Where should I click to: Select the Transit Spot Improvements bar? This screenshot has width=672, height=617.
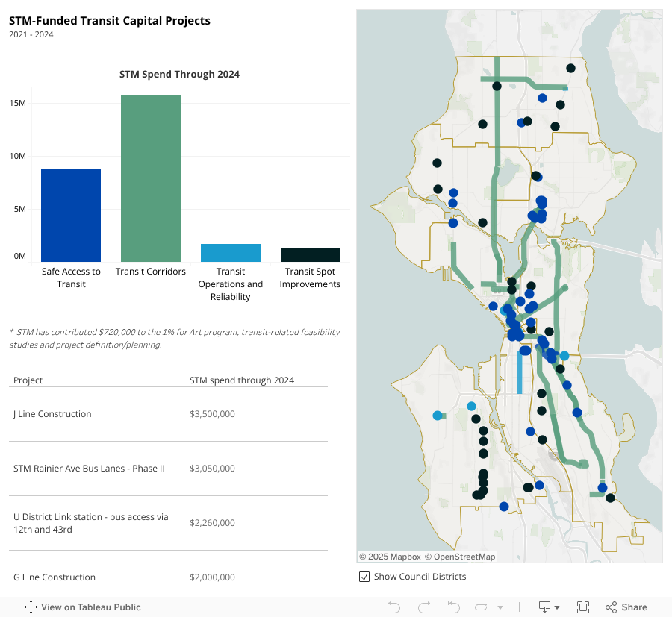click(x=311, y=254)
